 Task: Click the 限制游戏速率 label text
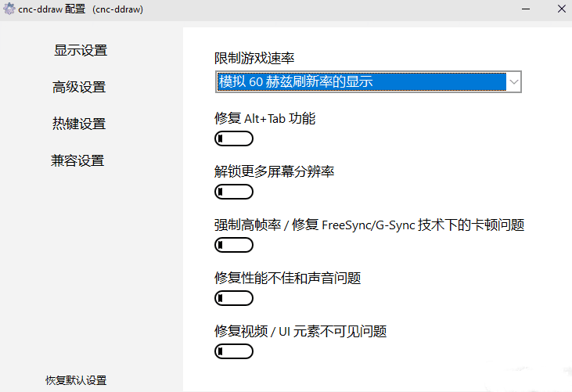pyautogui.click(x=254, y=59)
